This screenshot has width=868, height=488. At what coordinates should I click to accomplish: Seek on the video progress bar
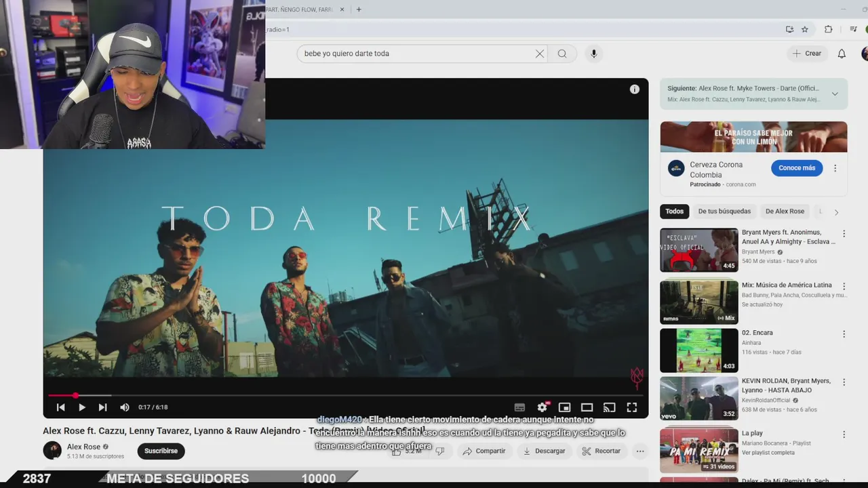[346, 395]
